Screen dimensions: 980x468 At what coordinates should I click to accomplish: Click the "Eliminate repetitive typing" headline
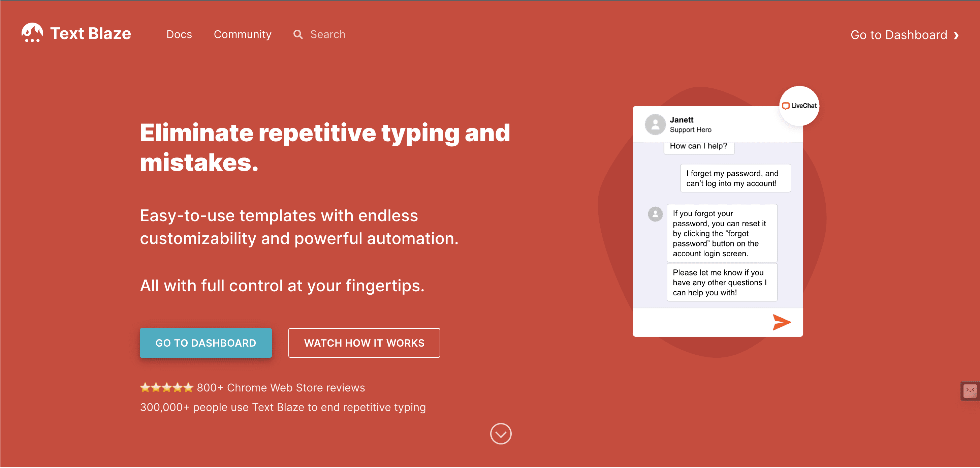point(325,147)
